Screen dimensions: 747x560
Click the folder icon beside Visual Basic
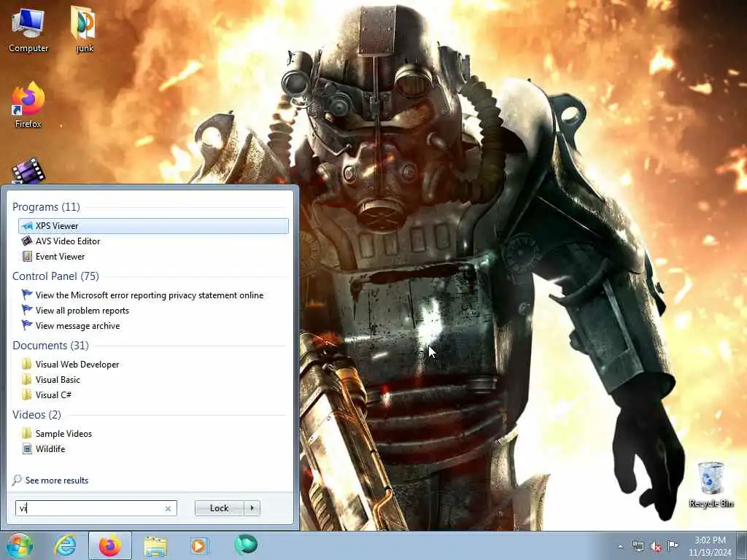tap(27, 379)
